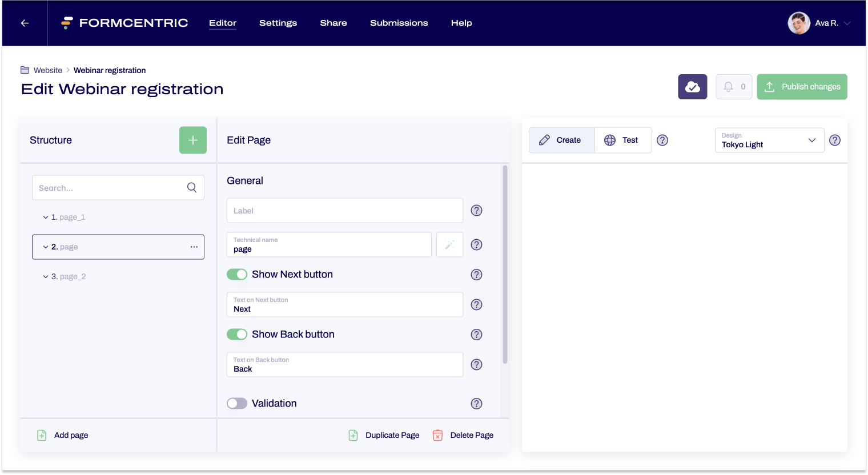Click the green plus button in Structure

point(193,140)
